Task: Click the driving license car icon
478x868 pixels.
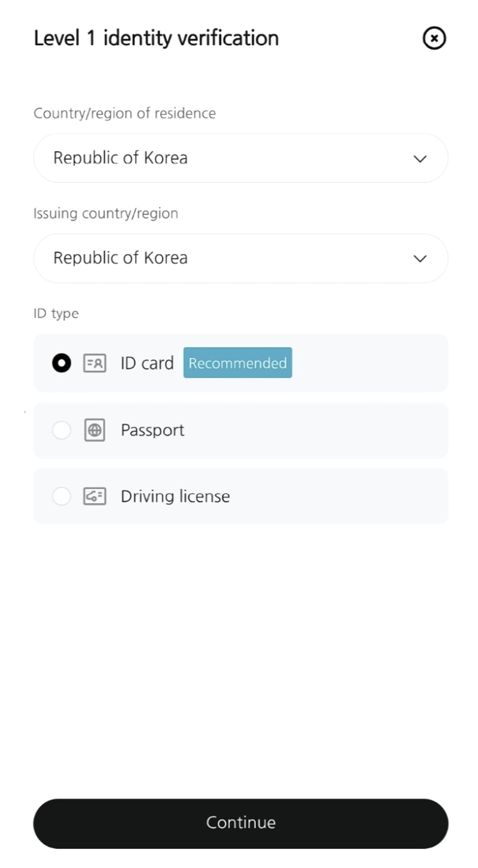Action: pos(95,496)
